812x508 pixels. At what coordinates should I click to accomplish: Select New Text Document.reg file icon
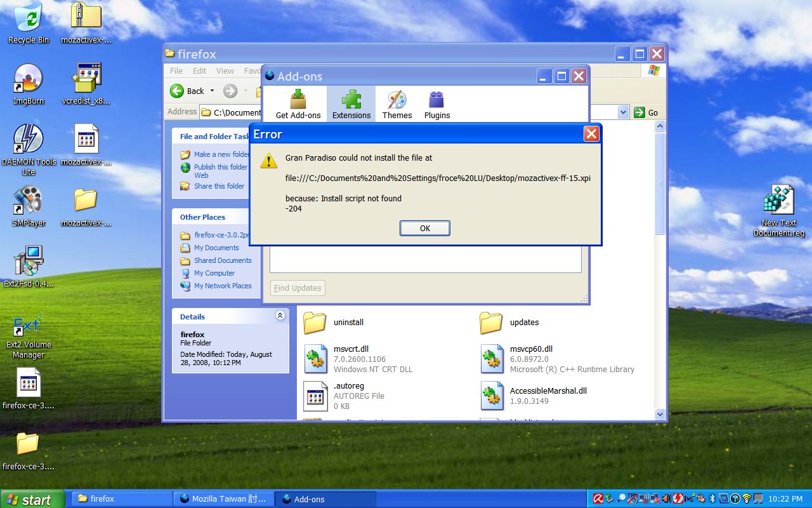pos(778,202)
